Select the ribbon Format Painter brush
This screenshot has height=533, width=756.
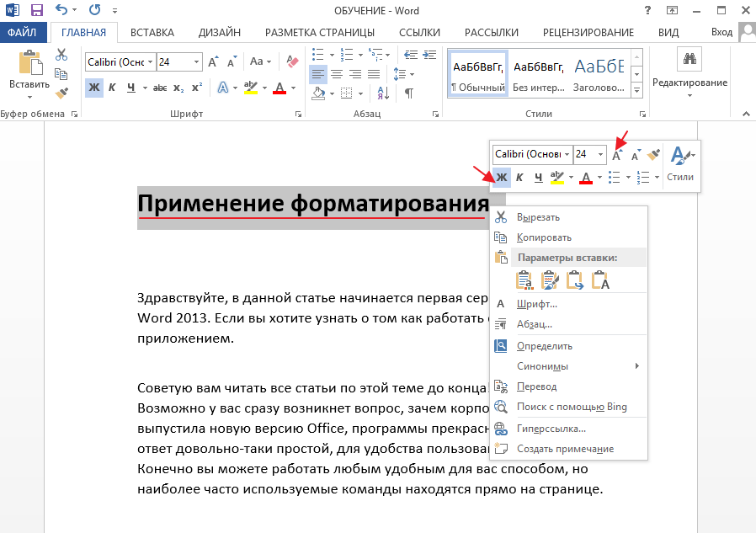pos(61,93)
